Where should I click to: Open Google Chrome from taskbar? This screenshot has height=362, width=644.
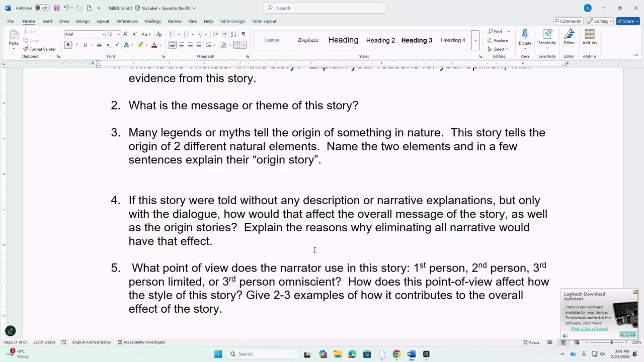(396, 354)
